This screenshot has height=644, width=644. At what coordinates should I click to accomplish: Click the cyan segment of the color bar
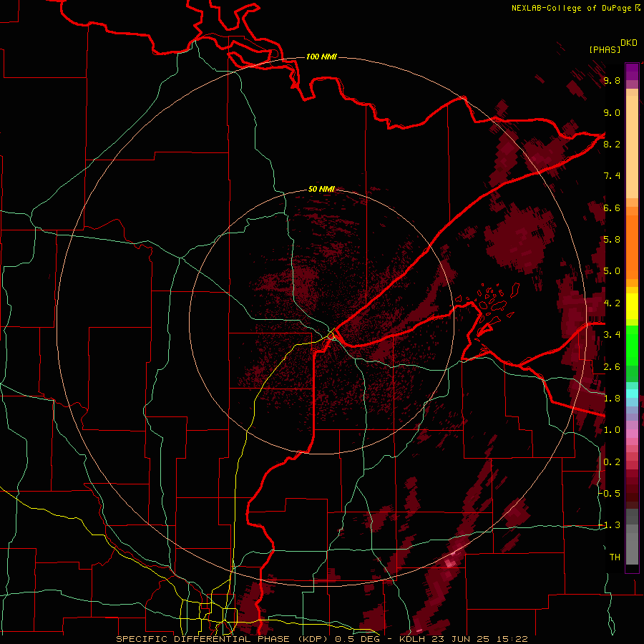[632, 393]
